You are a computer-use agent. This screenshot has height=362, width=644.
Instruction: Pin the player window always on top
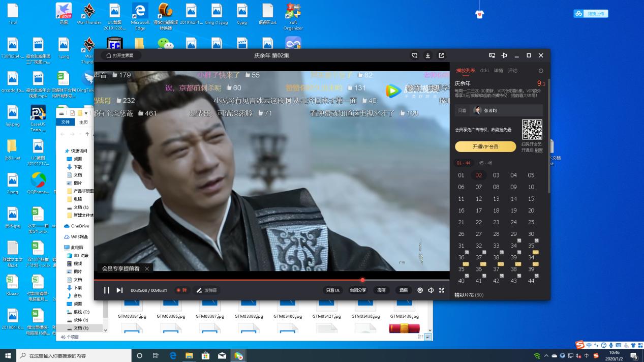pos(504,55)
